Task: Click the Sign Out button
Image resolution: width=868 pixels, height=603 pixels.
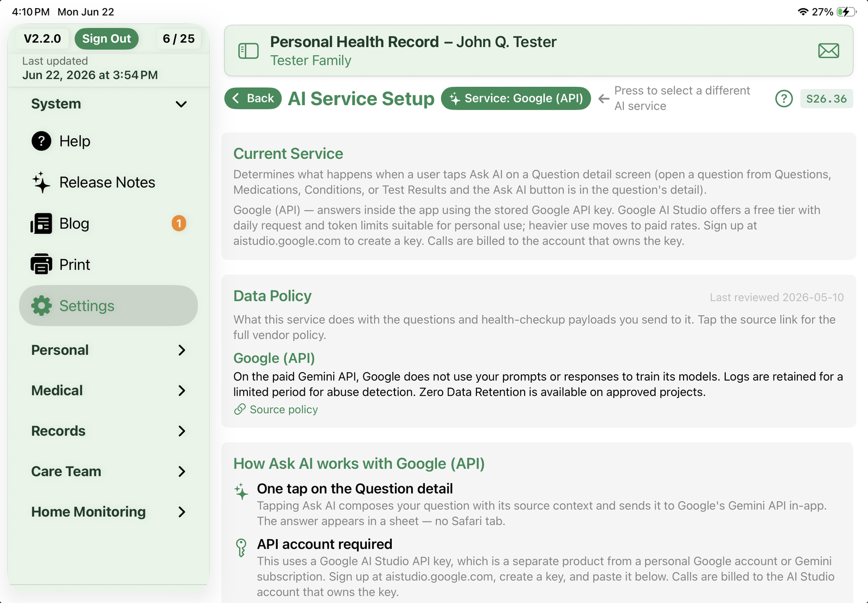Action: [106, 39]
